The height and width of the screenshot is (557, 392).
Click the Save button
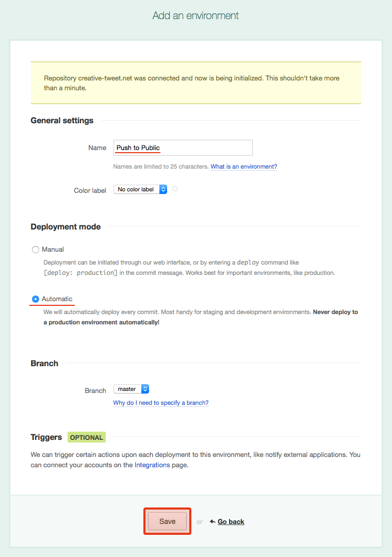(167, 521)
